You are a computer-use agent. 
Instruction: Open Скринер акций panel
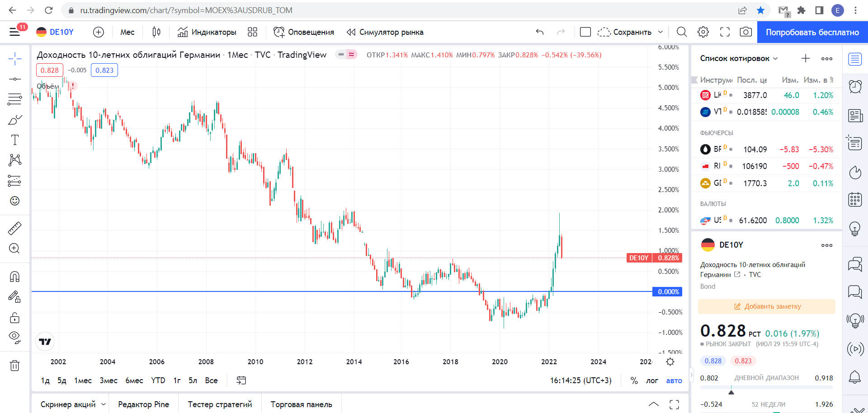[x=68, y=404]
